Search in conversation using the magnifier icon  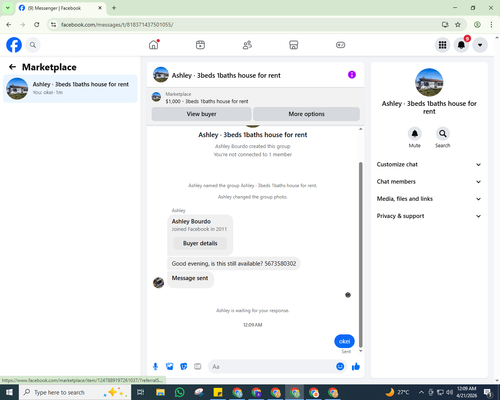click(443, 134)
